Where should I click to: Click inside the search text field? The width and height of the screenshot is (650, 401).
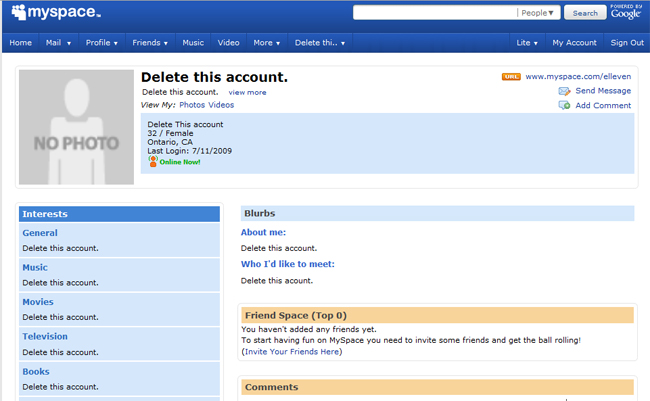(435, 13)
